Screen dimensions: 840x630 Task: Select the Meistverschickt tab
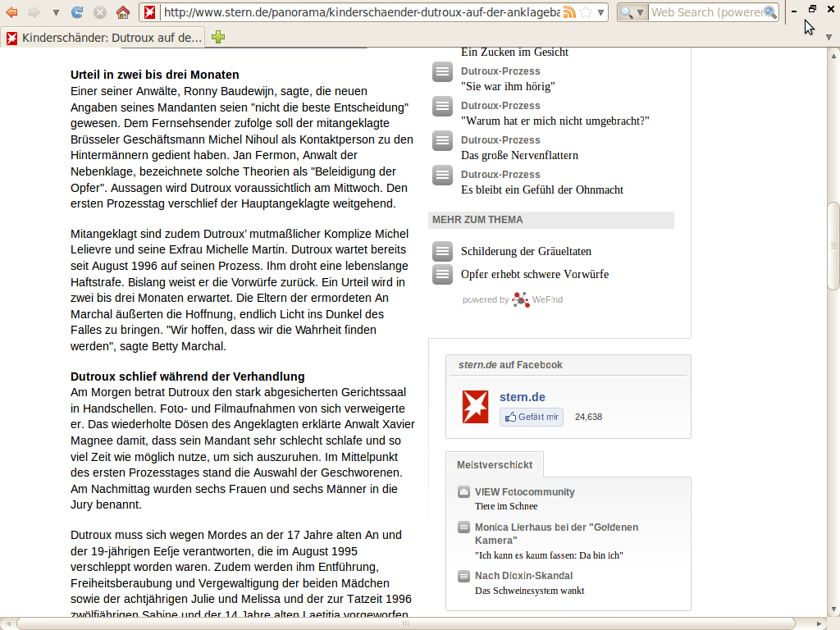tap(495, 465)
